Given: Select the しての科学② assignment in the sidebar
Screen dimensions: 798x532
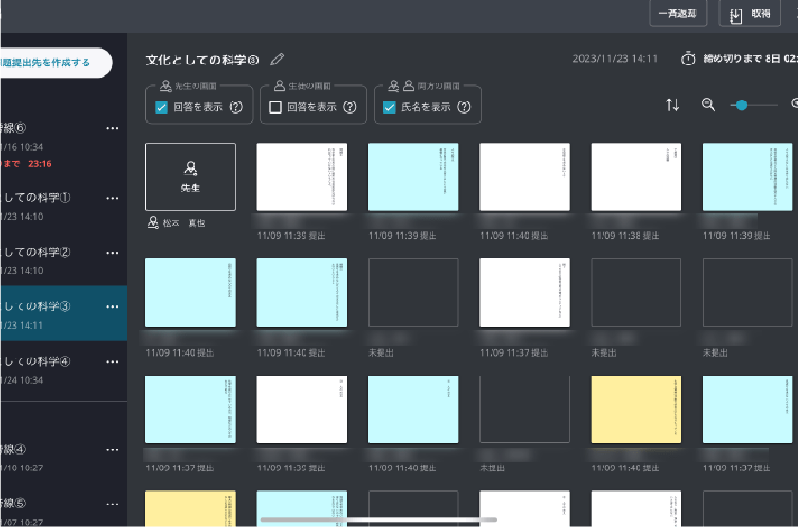Looking at the screenshot, I should (x=64, y=261).
